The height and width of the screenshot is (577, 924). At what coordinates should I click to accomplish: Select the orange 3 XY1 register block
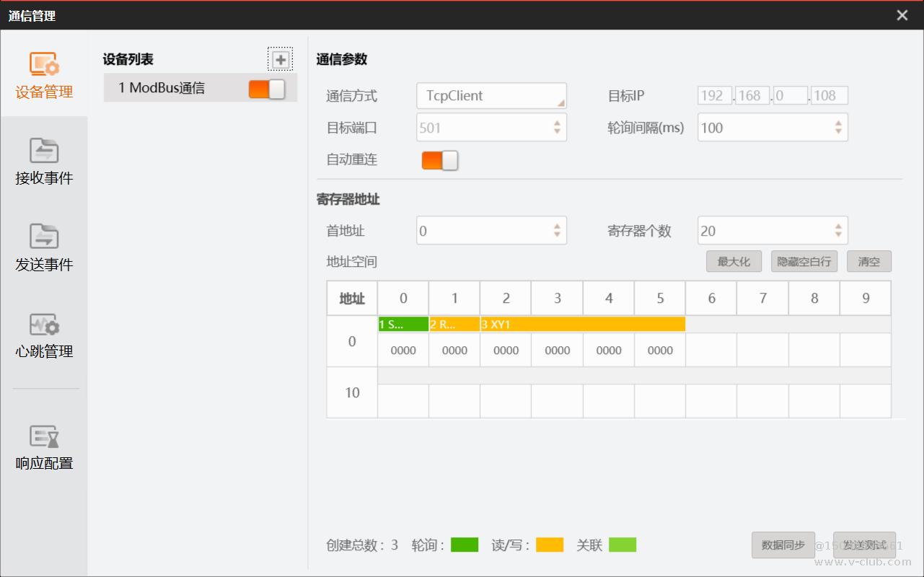tap(582, 325)
